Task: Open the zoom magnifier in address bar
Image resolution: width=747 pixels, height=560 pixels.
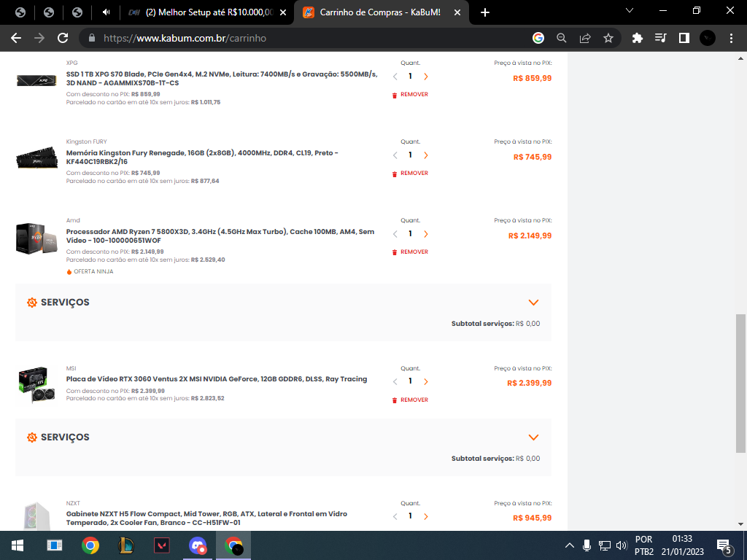Action: click(562, 38)
